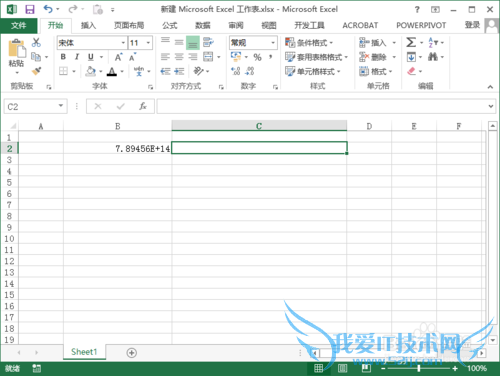Apply the font color A

(112, 71)
